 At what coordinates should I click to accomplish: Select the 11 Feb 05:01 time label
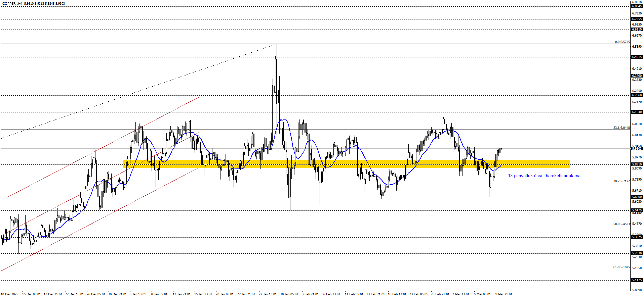[354, 294]
